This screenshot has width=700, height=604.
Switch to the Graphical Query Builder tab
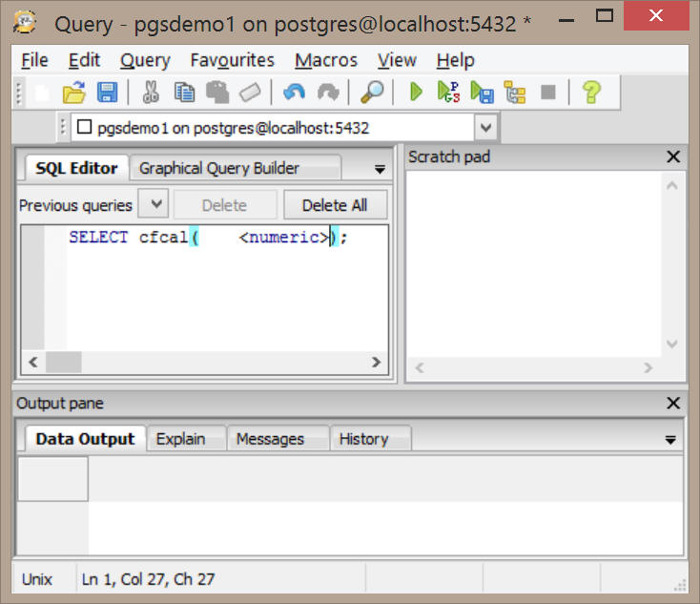236,169
